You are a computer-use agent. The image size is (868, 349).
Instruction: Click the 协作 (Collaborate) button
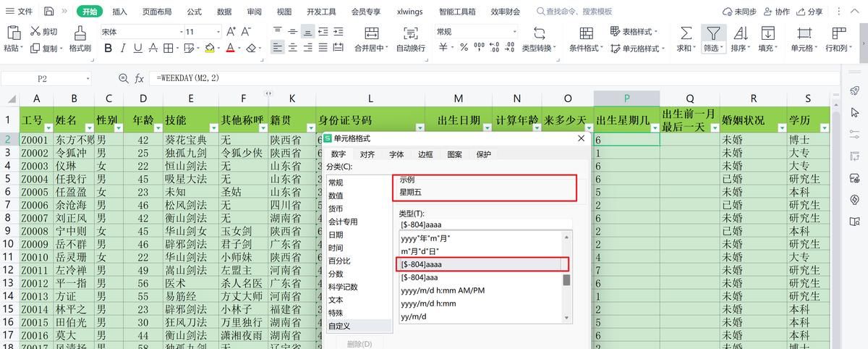[775, 12]
